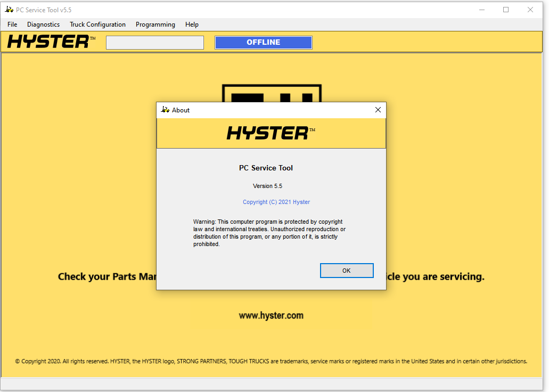This screenshot has width=549, height=392.
Task: Click the empty text field beside the HYSTER logo
Action: (x=154, y=43)
